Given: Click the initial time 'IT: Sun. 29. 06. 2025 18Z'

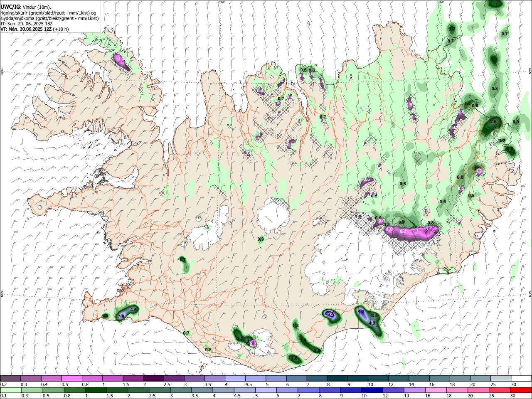Looking at the screenshot, I should click(26, 24).
